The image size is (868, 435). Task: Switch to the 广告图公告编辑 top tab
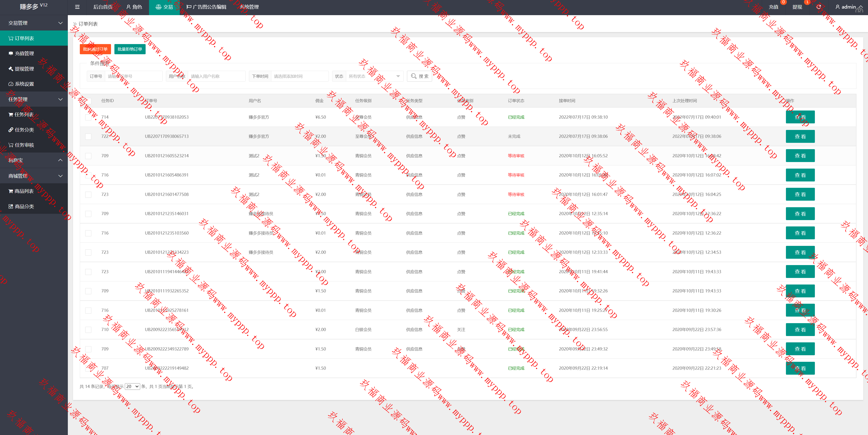(206, 7)
